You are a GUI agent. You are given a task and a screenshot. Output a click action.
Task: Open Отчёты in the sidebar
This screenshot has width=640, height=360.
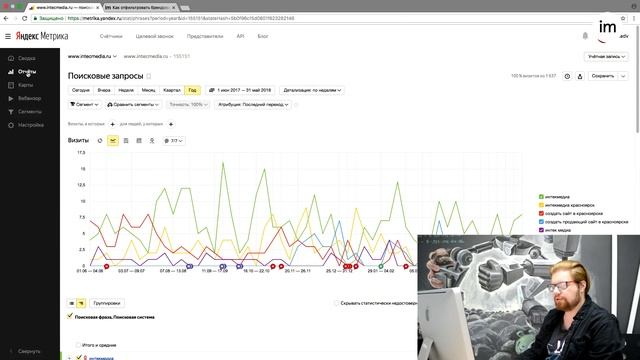click(27, 72)
